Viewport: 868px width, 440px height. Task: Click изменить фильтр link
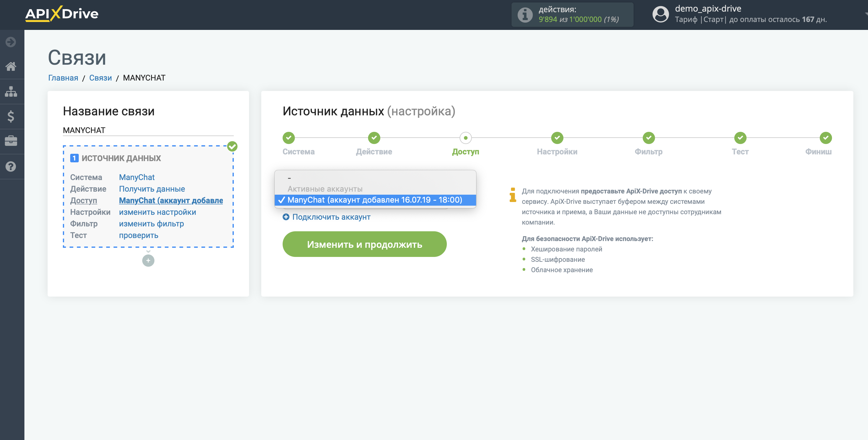[x=151, y=224]
